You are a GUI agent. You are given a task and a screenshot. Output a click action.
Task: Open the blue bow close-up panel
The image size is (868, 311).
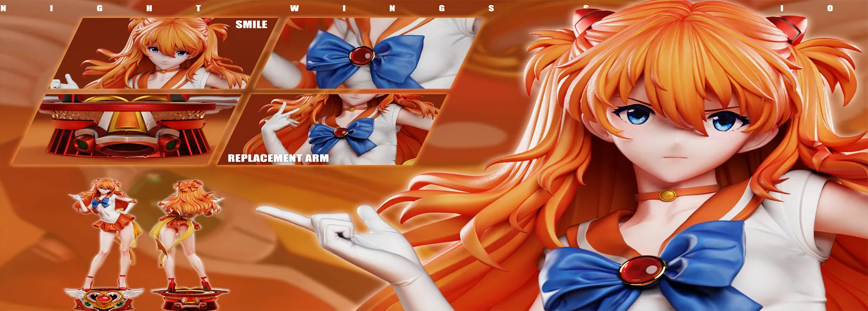(368, 54)
